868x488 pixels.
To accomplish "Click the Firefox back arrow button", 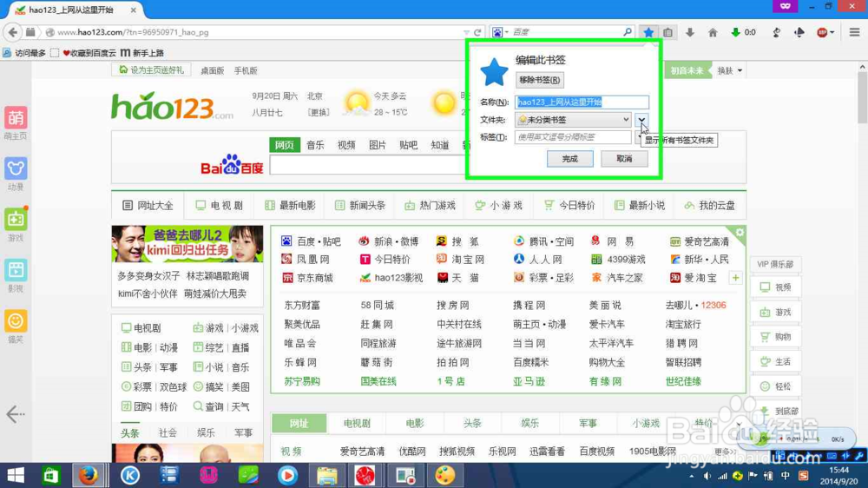I will (13, 32).
